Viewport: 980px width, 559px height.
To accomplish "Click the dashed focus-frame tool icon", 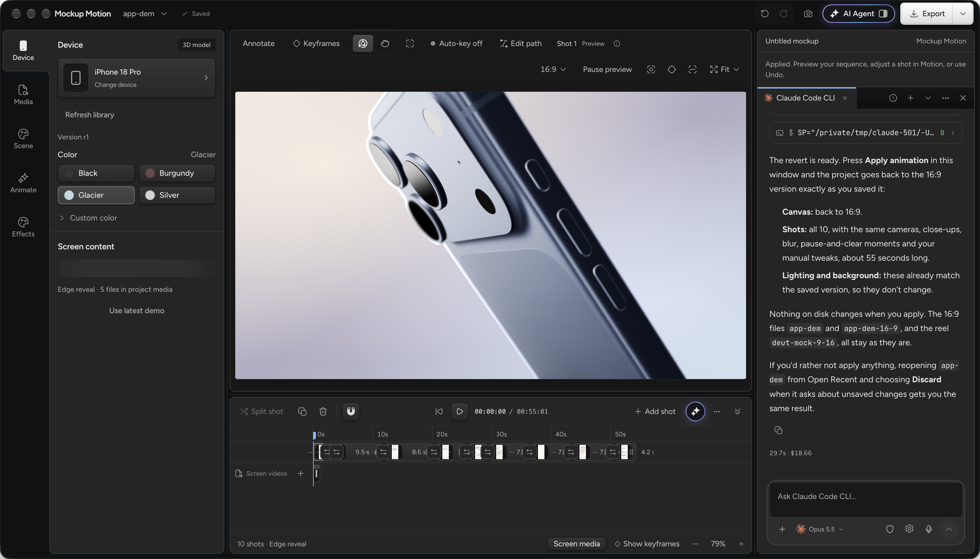I will click(410, 43).
